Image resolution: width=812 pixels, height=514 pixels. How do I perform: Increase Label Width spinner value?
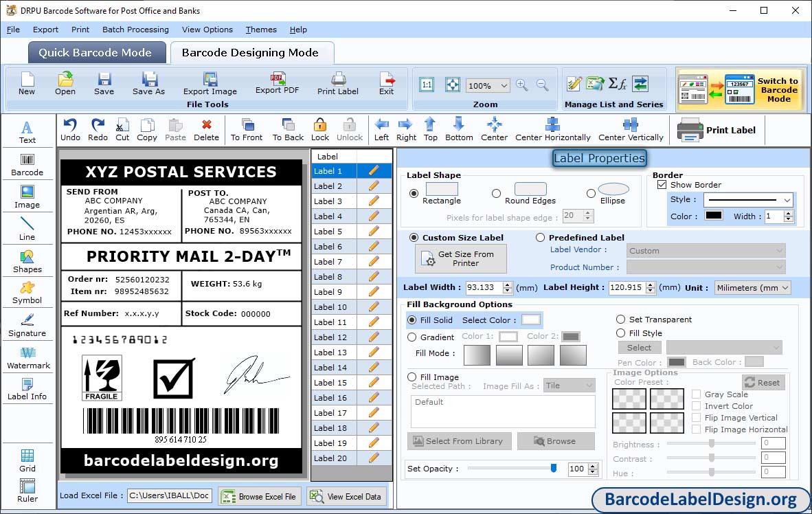click(508, 284)
